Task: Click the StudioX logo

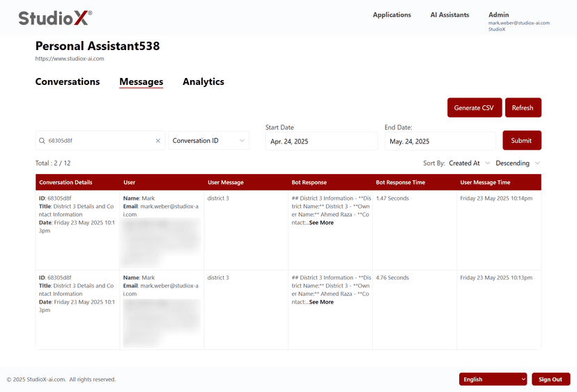Action: 55,17
